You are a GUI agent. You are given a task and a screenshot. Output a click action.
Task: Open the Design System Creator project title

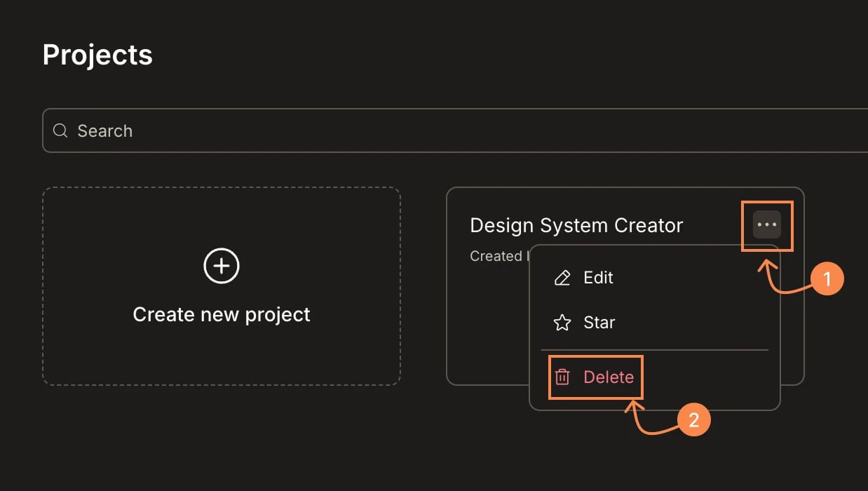tap(576, 225)
